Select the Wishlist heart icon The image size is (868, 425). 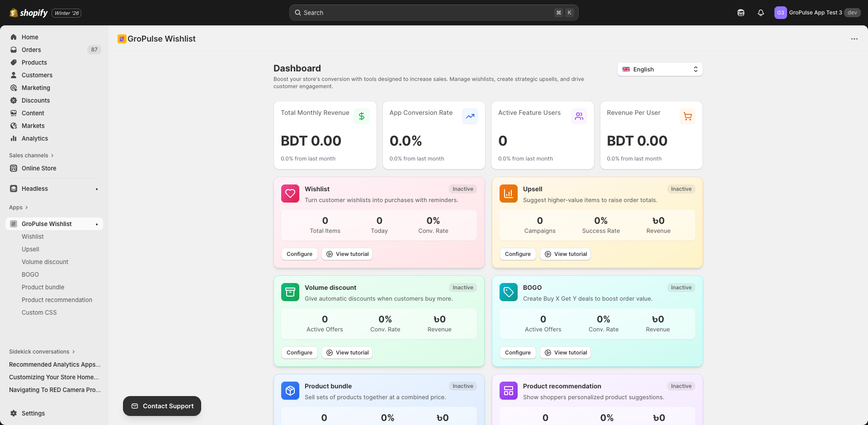tap(290, 194)
